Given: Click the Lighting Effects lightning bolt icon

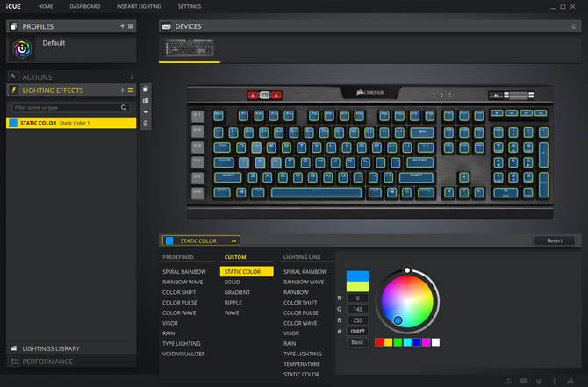Looking at the screenshot, I should (14, 90).
